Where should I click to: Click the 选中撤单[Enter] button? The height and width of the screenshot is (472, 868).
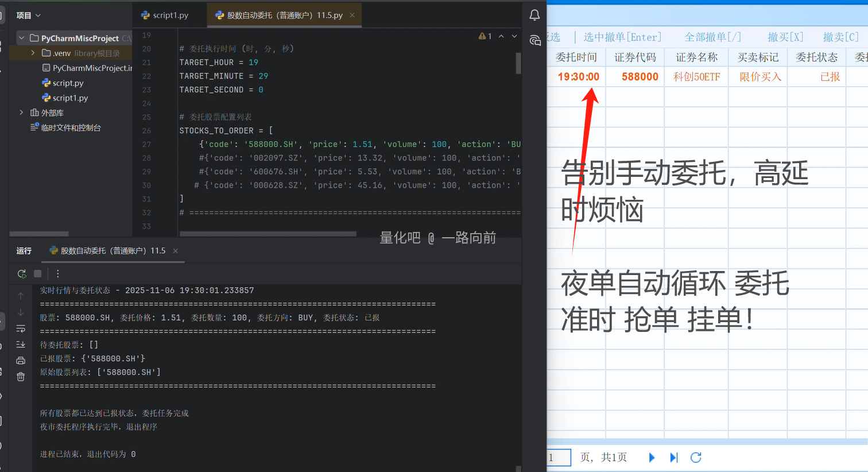(x=622, y=37)
